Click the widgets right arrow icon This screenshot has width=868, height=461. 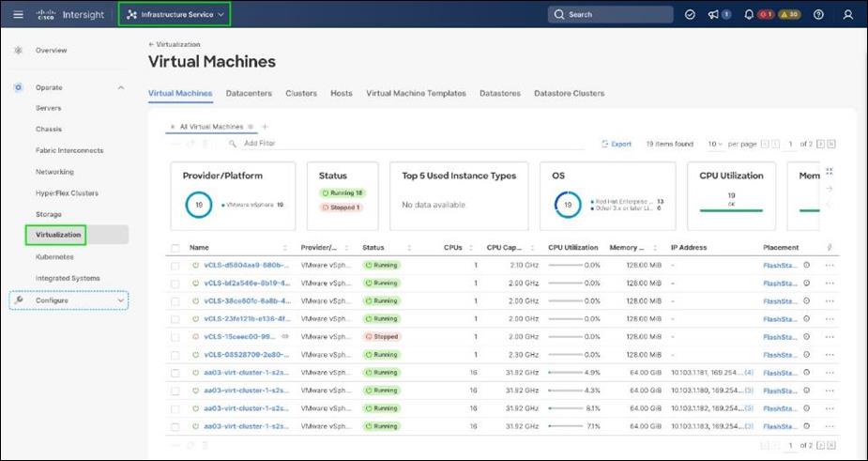(x=830, y=189)
